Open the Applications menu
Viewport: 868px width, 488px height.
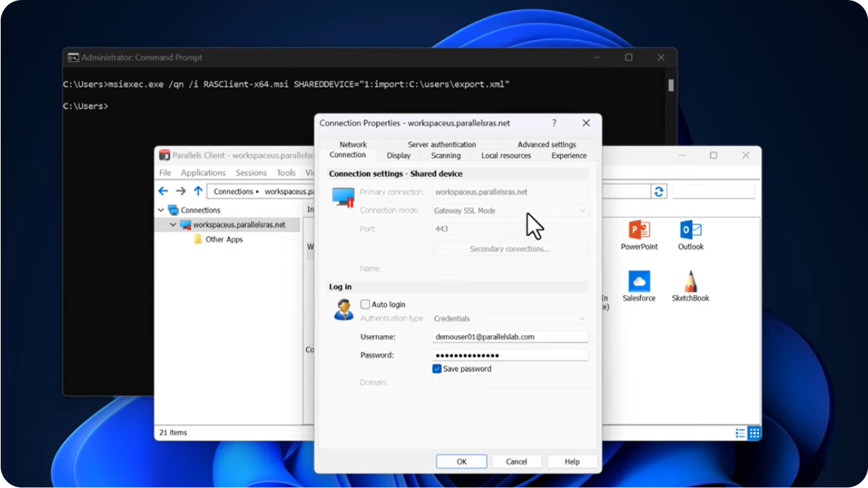(203, 173)
